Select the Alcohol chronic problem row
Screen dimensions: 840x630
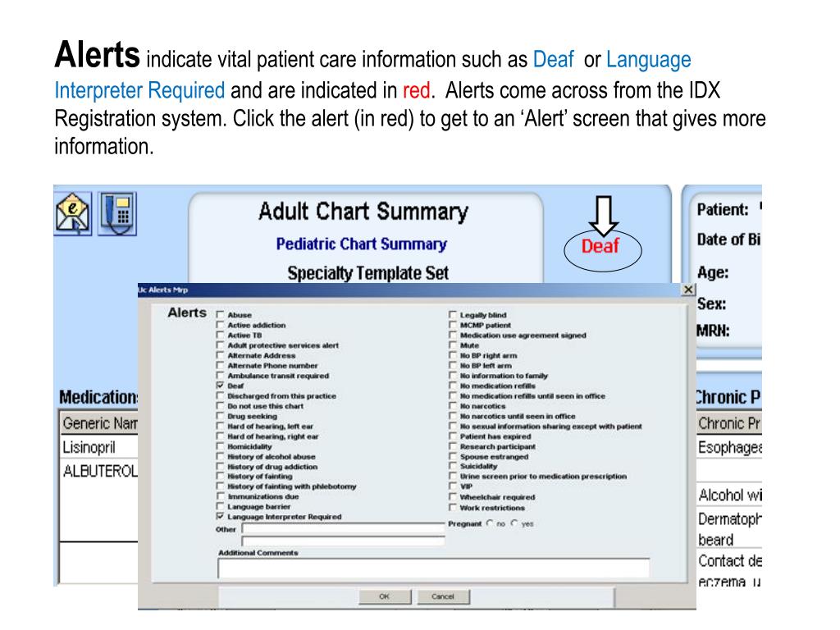click(x=729, y=495)
